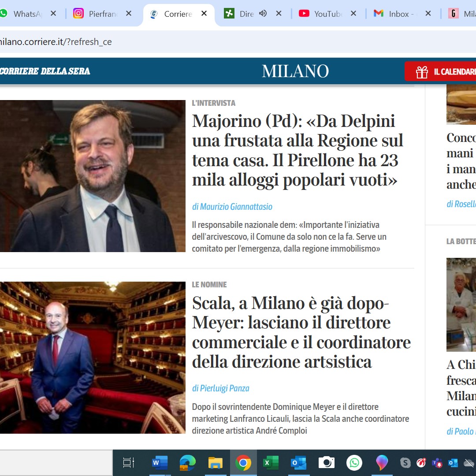This screenshot has height=476, width=476.
Task: Open sidebar author link di Rosell
Action: pos(461,204)
